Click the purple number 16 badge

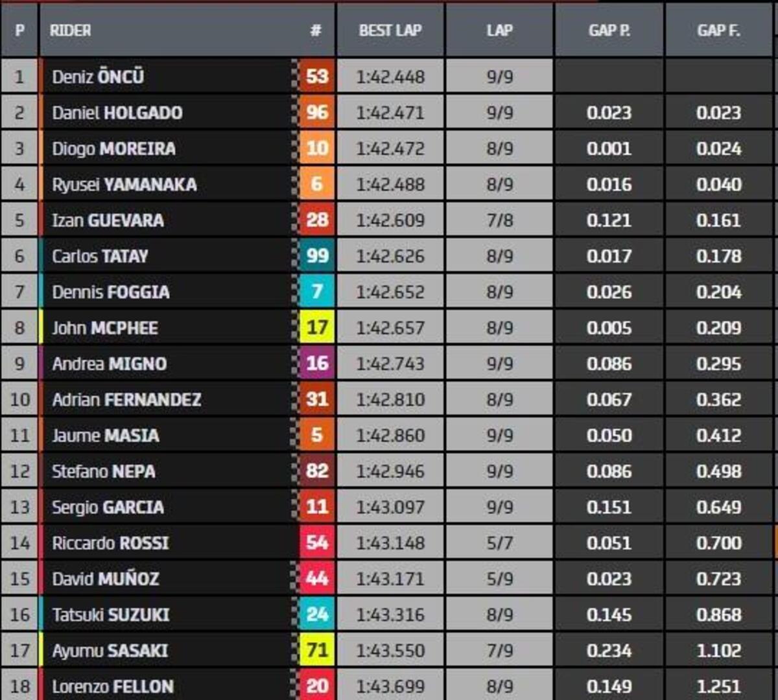pos(316,364)
